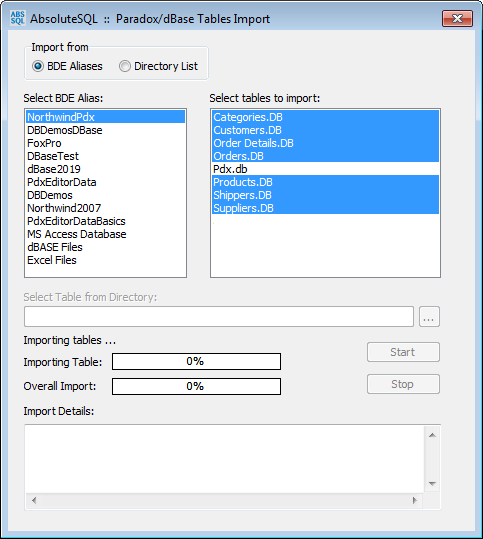Click the Suppliers.DB table entry
This screenshot has height=539, width=483.
(326, 208)
